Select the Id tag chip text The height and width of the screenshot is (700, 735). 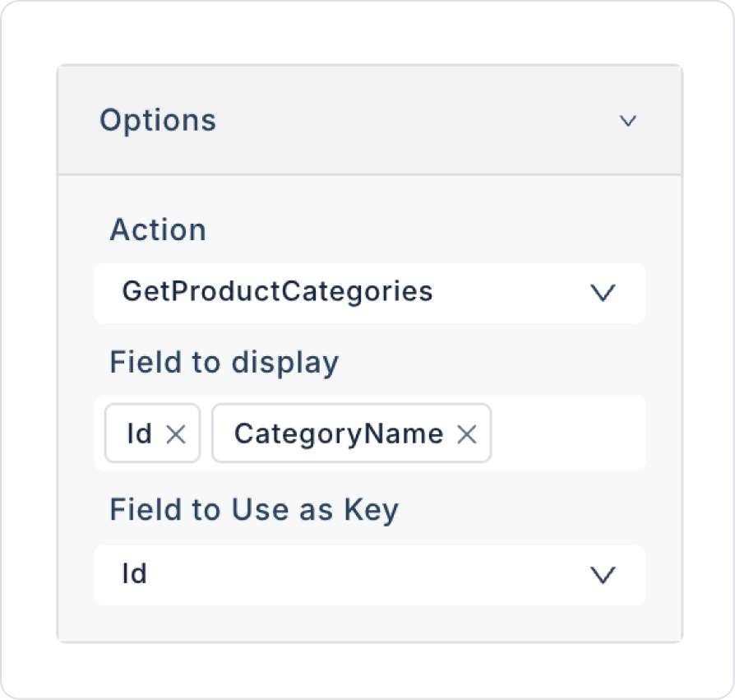click(140, 433)
